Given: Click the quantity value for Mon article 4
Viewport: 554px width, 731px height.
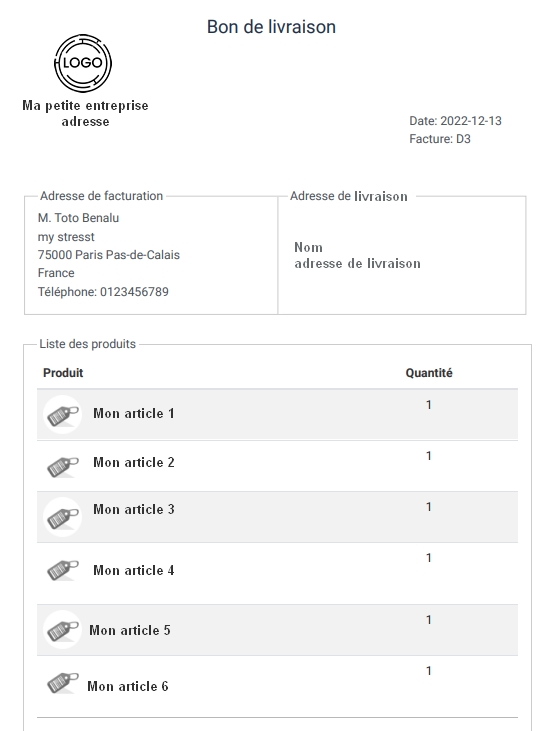Looking at the screenshot, I should 429,558.
